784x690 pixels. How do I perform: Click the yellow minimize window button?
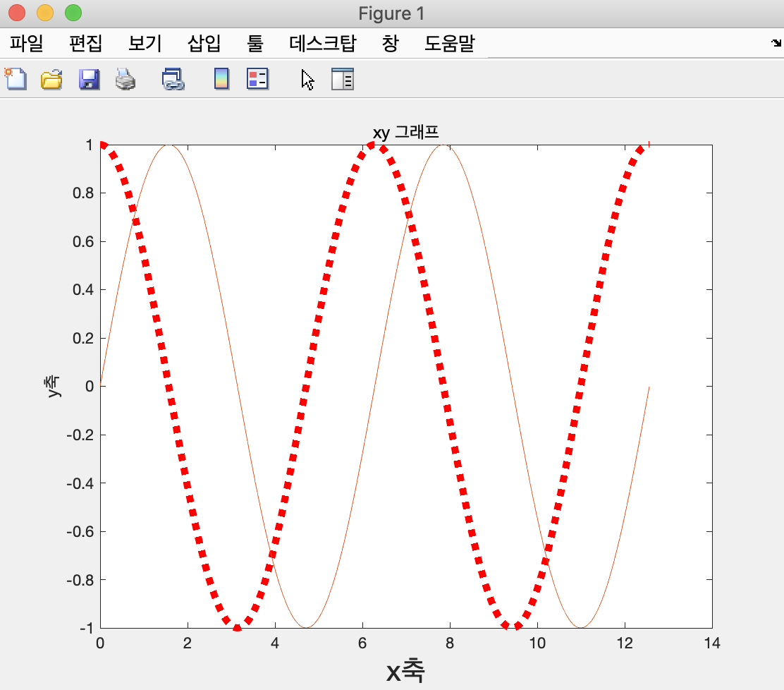point(45,13)
